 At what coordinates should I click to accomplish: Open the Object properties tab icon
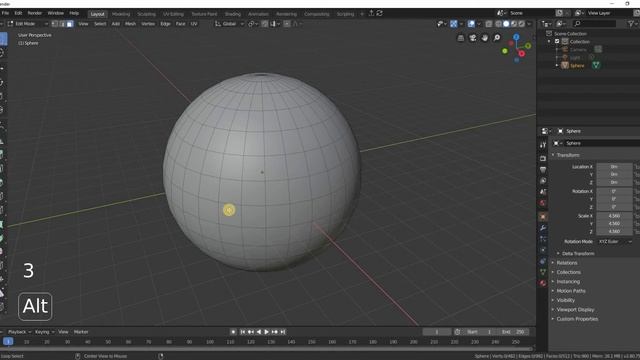(x=543, y=217)
